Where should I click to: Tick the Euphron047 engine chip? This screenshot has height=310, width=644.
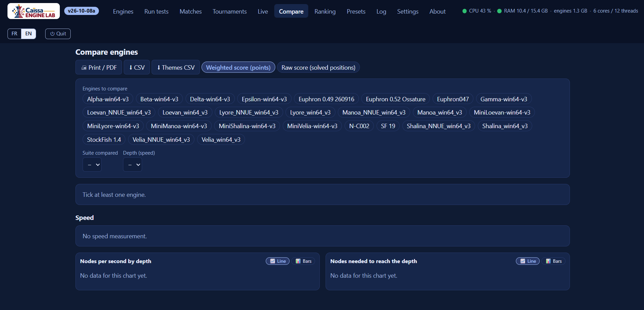coord(453,99)
